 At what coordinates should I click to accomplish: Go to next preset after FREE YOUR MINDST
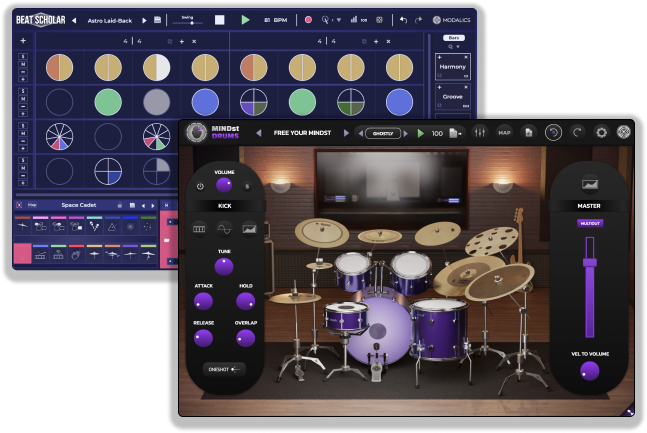point(347,133)
